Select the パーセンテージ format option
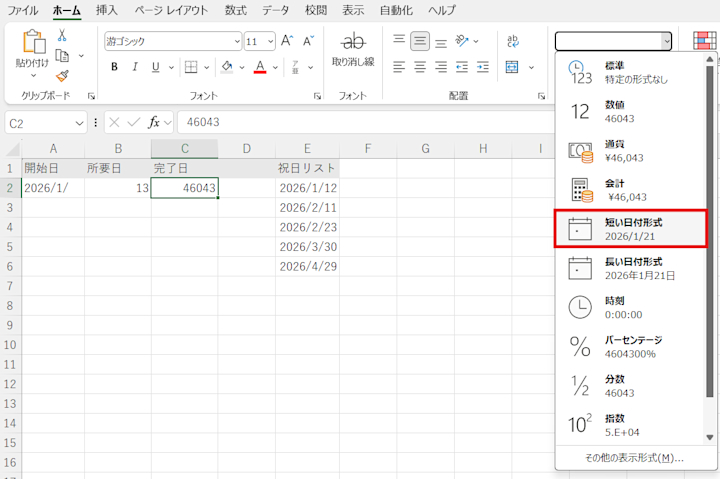Screen dimensions: 720x479 coord(630,347)
